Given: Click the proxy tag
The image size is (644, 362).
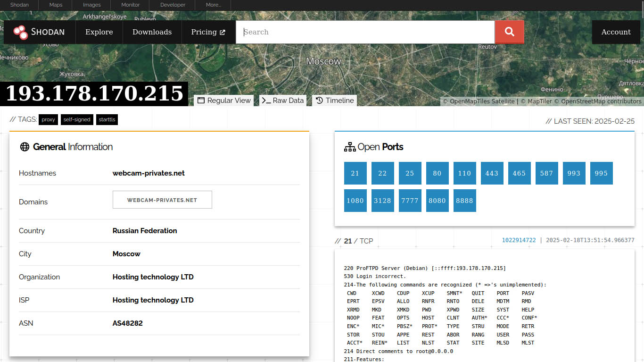Looking at the screenshot, I should [48, 119].
